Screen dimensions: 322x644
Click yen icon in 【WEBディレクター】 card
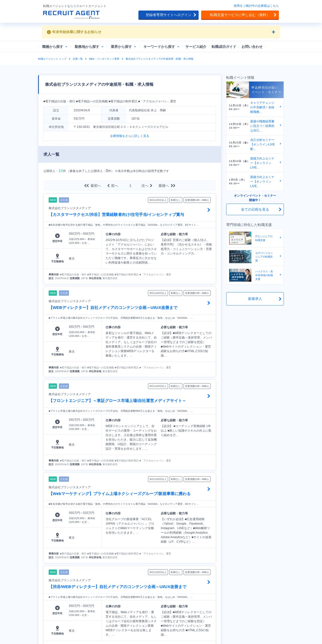coord(57,329)
